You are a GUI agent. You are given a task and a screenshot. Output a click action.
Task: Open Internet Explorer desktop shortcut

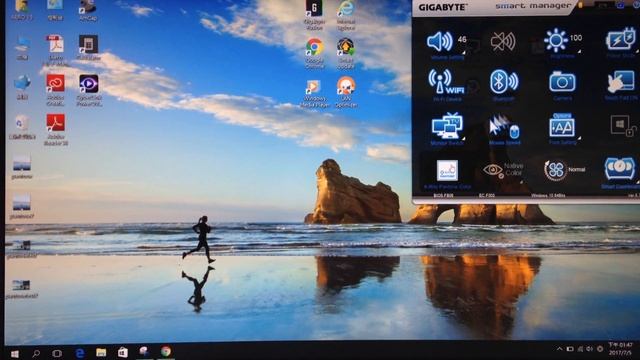(346, 9)
